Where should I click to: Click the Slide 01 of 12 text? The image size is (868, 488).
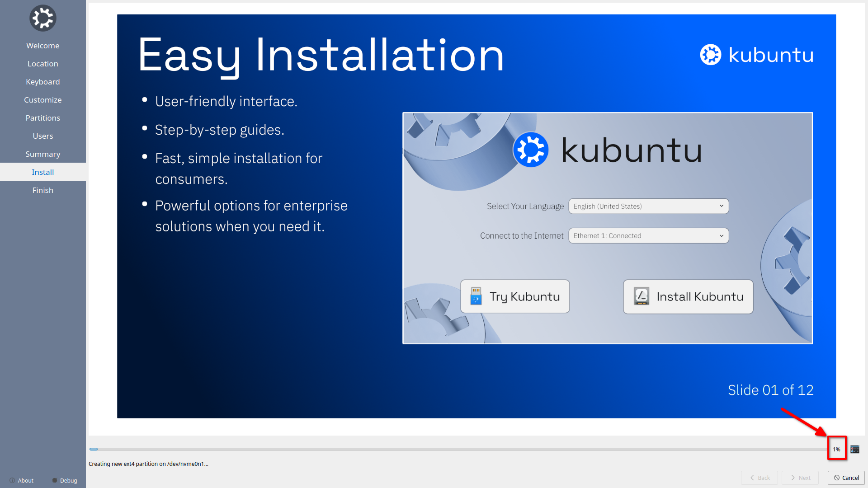coord(770,390)
